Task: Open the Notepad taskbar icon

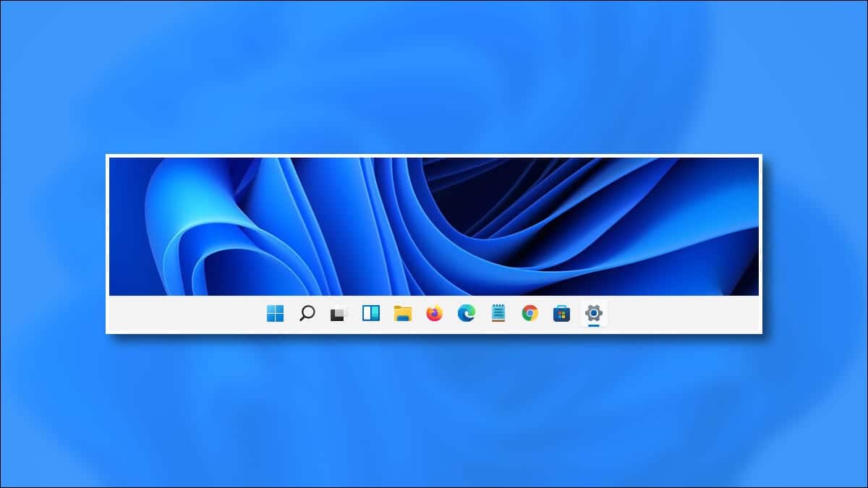Action: tap(498, 313)
